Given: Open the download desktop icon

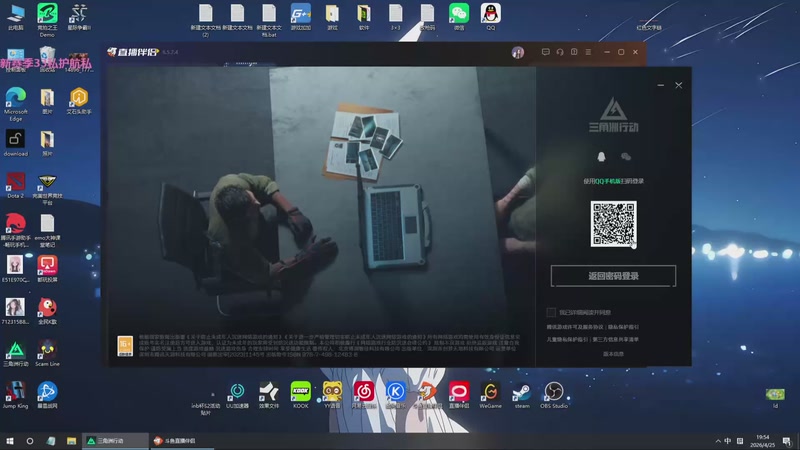Looking at the screenshot, I should [x=15, y=142].
